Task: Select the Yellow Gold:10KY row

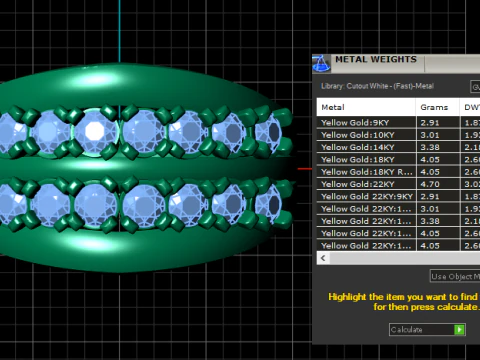Action: click(398, 135)
